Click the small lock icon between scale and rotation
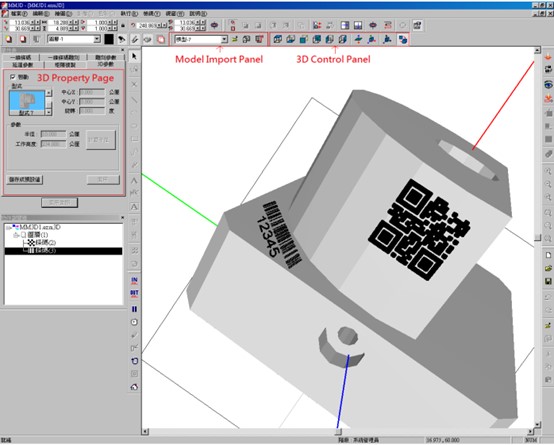554x445 pixels. [x=123, y=25]
